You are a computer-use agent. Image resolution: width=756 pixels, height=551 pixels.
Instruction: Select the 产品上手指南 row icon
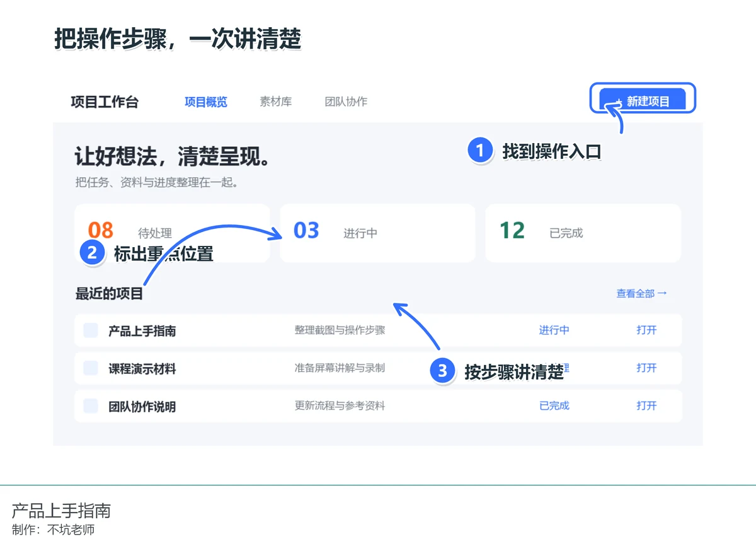[91, 330]
